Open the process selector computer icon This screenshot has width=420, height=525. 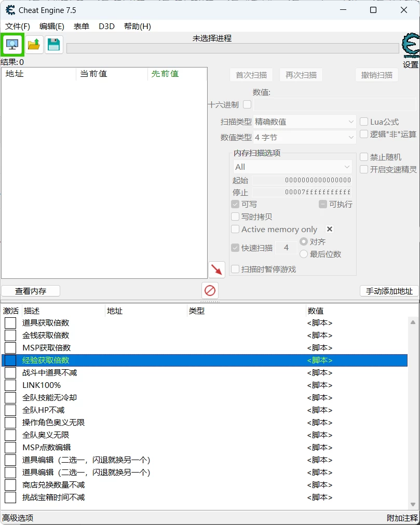(12, 45)
